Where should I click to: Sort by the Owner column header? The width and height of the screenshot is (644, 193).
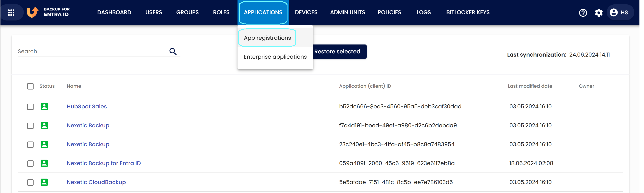(587, 86)
